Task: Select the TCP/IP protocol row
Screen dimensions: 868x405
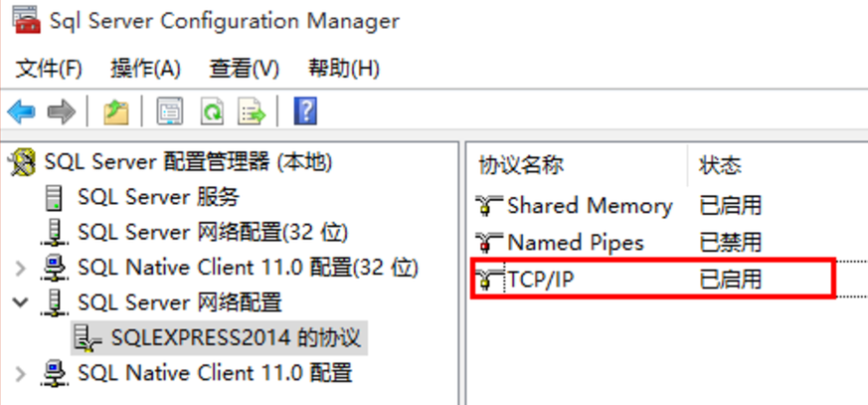Action: (653, 279)
